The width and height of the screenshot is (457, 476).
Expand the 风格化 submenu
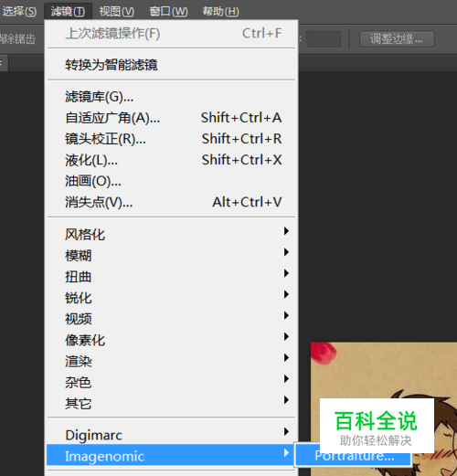pyautogui.click(x=171, y=234)
